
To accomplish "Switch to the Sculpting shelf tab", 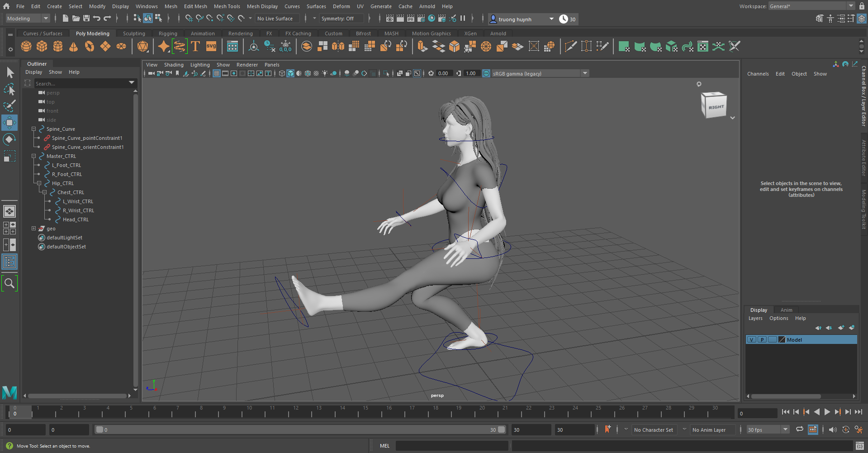I will pos(134,33).
